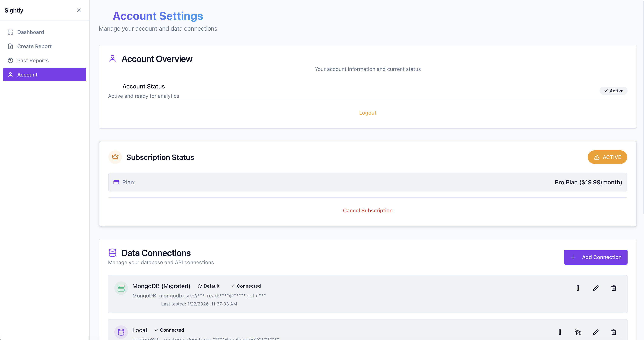Screen dimensions: 644x340
Task: Open the Dashboard page
Action: point(30,32)
